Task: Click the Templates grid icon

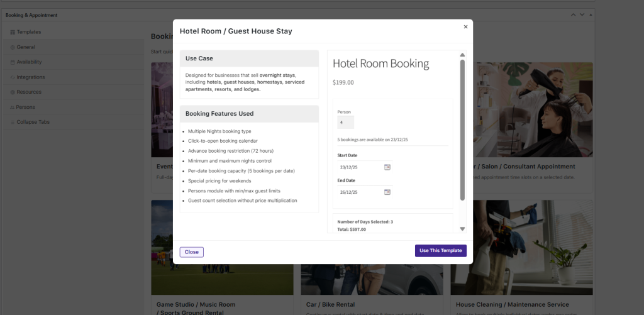Action: point(13,32)
